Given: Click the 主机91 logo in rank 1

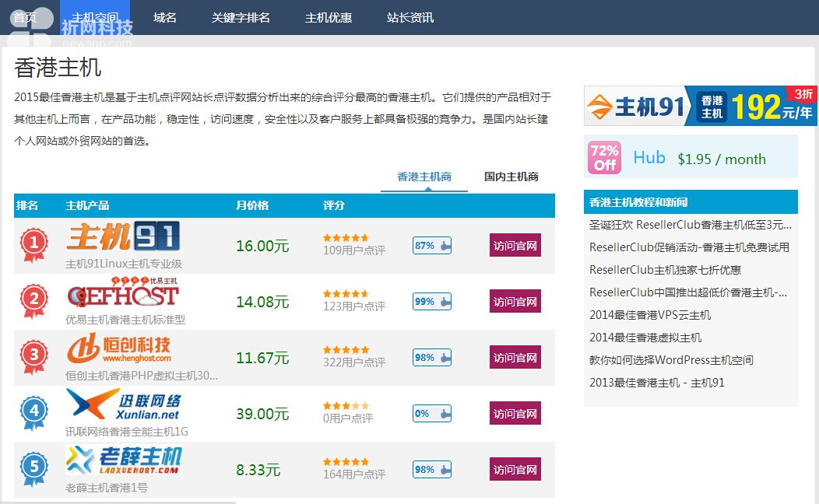Looking at the screenshot, I should 123,236.
